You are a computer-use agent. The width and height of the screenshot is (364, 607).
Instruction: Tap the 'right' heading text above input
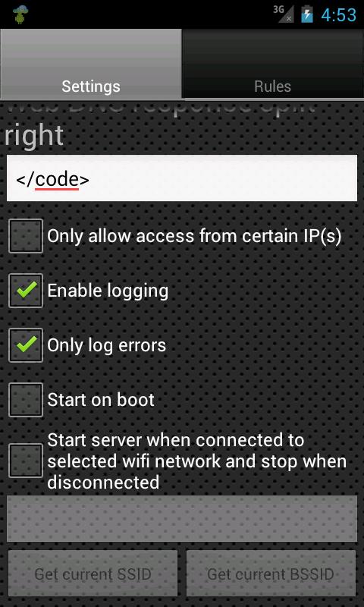pos(34,137)
